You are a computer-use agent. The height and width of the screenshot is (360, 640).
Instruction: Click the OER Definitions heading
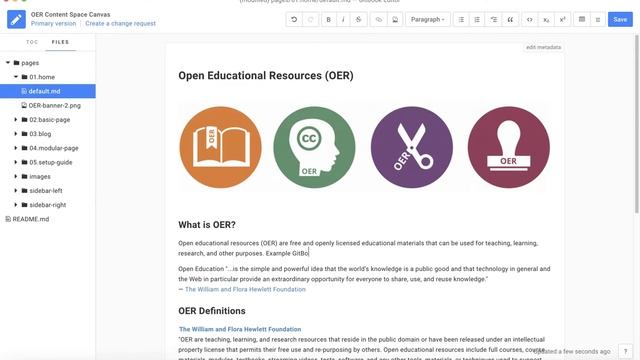coord(212,311)
